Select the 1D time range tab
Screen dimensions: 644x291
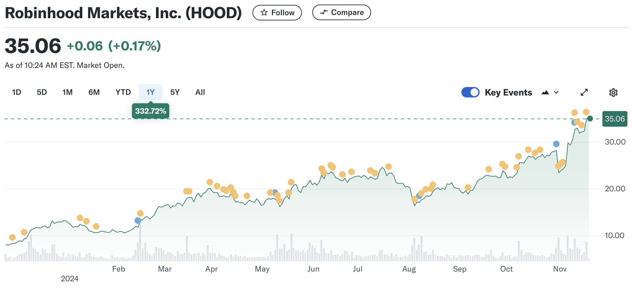point(17,93)
